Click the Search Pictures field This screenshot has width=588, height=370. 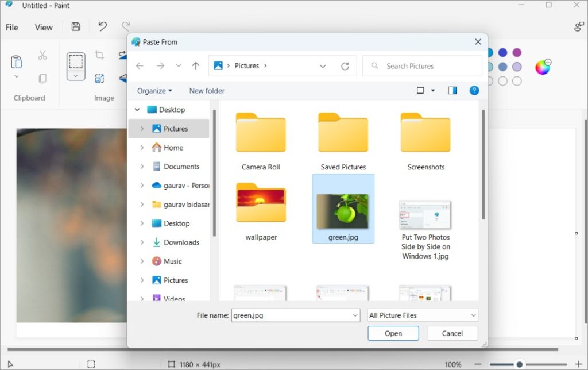(x=422, y=66)
